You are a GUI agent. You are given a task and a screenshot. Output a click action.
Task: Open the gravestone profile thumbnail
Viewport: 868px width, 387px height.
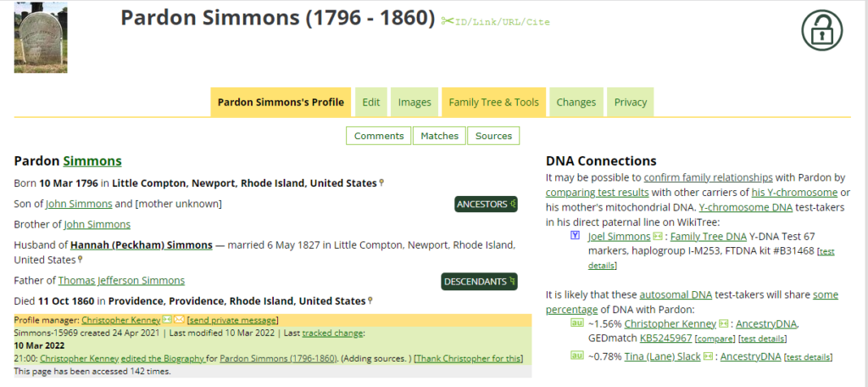pyautogui.click(x=41, y=37)
